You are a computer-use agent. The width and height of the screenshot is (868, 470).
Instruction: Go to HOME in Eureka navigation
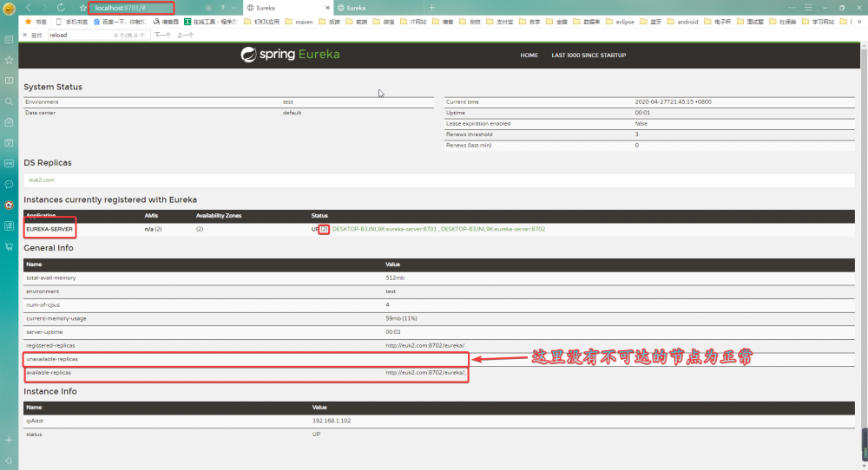click(x=529, y=55)
